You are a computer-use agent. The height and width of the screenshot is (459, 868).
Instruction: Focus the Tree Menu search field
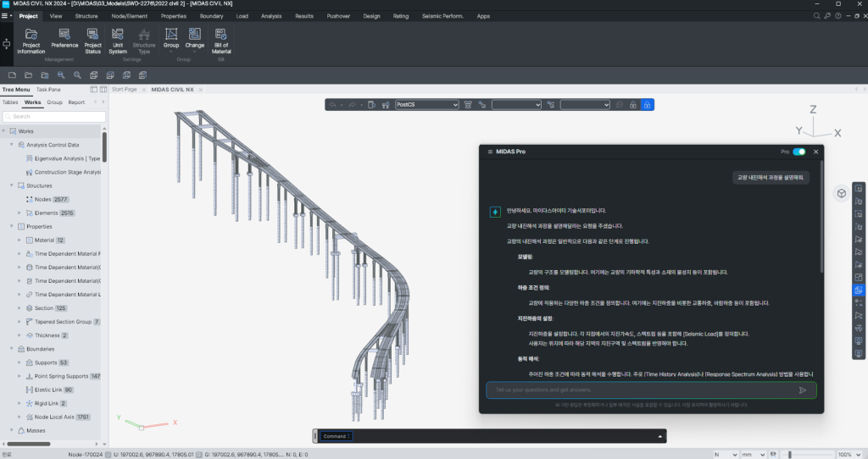(53, 117)
